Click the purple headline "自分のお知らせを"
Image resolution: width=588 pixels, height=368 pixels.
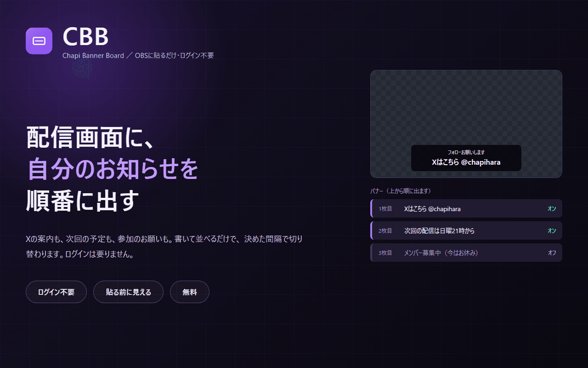[113, 169]
